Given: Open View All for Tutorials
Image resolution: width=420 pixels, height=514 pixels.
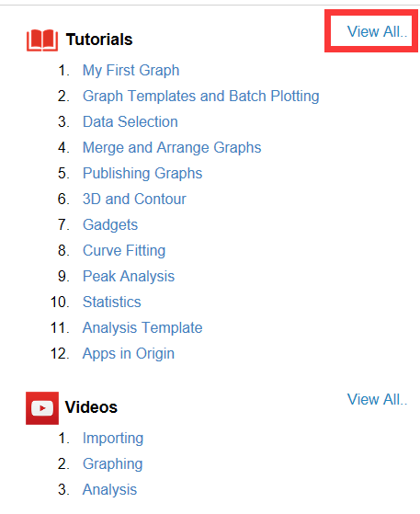Looking at the screenshot, I should point(377,31).
